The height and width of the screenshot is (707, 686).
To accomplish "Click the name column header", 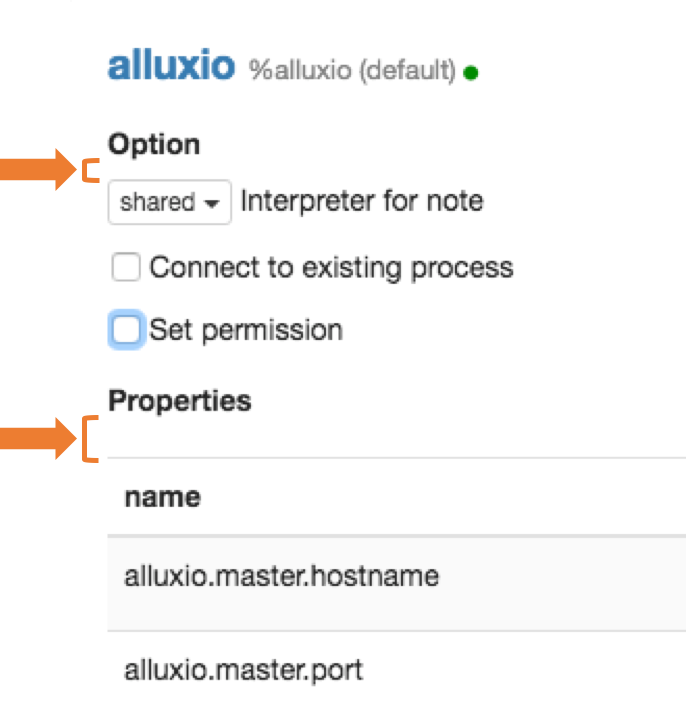I will point(162,497).
